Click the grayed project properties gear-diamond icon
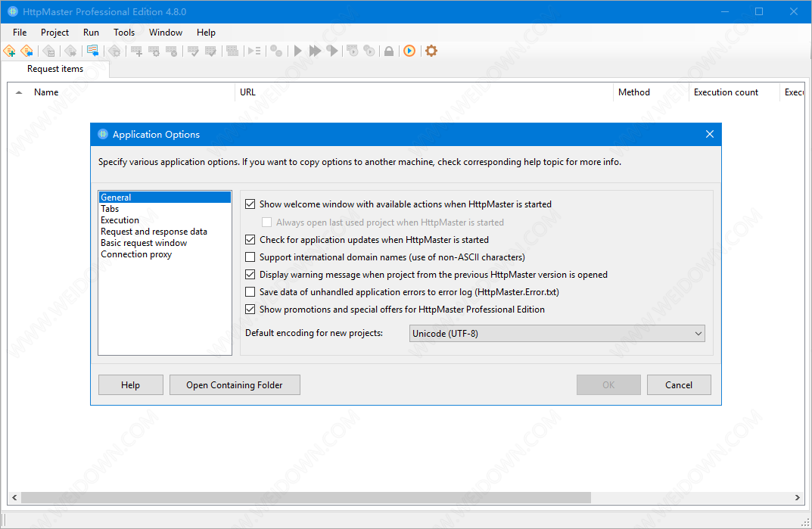This screenshot has height=529, width=812. click(x=114, y=51)
